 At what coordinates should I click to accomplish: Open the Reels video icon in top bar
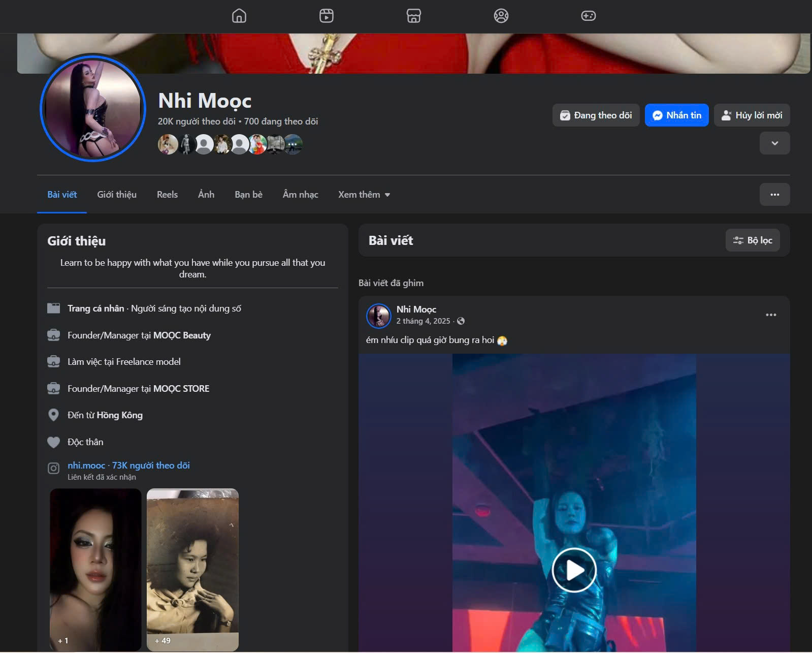[326, 16]
